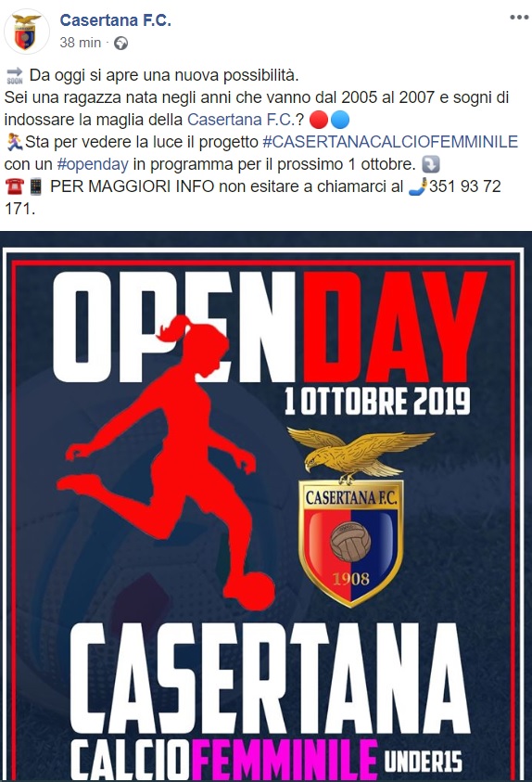Viewport: 532px width, 782px height.
Task: Open the #CASERTANACALCIOFEMMINILE hashtag
Action: pyautogui.click(x=390, y=142)
